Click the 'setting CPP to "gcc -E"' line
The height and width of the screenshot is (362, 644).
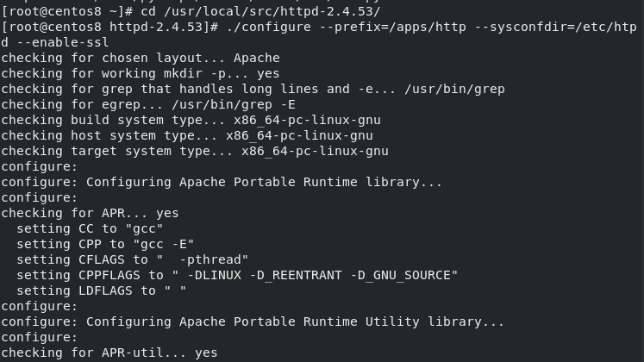tap(105, 244)
